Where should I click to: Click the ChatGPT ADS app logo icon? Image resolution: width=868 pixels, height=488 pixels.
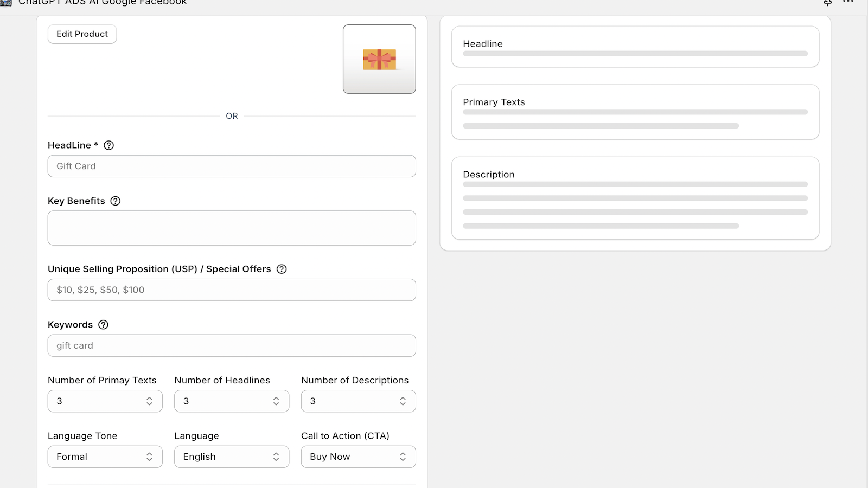coord(6,3)
